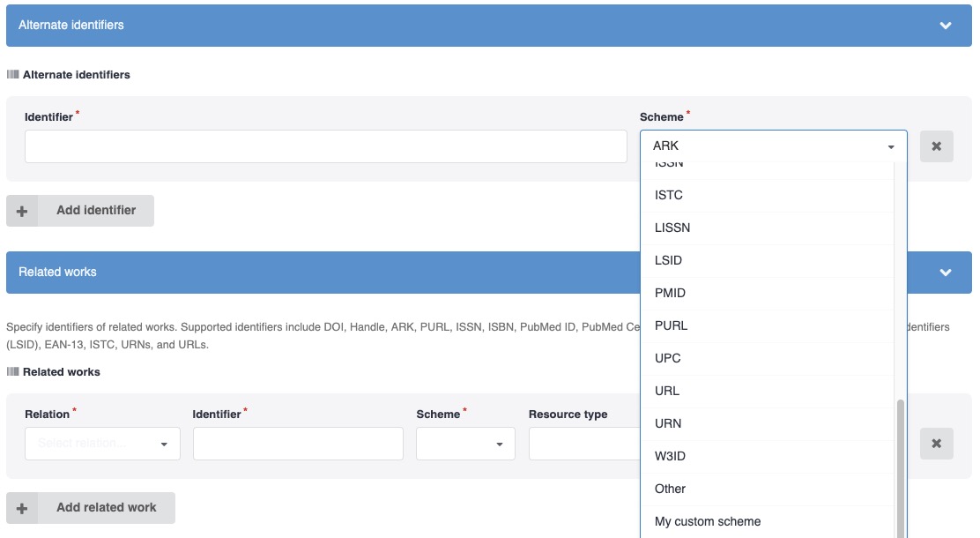This screenshot has width=980, height=538.
Task: Select W3ID scheme option
Action: click(670, 456)
